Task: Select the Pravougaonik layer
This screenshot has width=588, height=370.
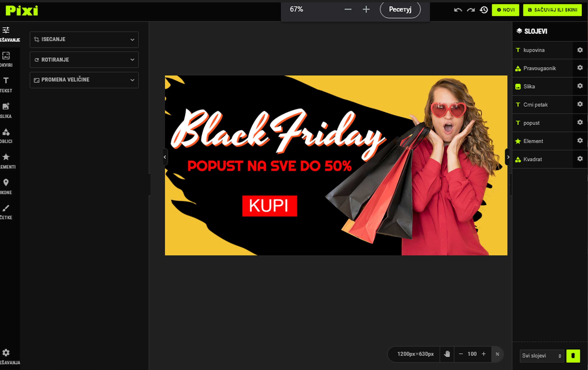Action: pos(539,68)
